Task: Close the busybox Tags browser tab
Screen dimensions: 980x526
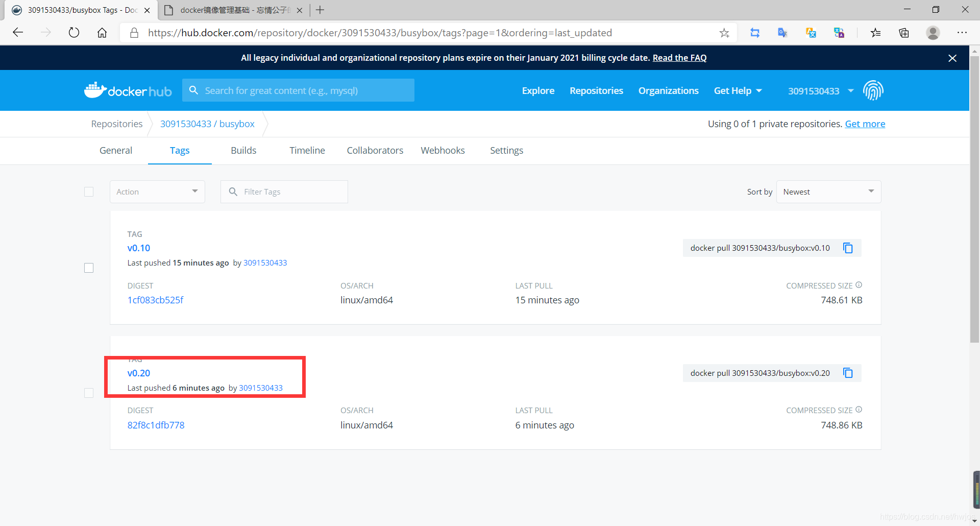Action: click(x=147, y=10)
